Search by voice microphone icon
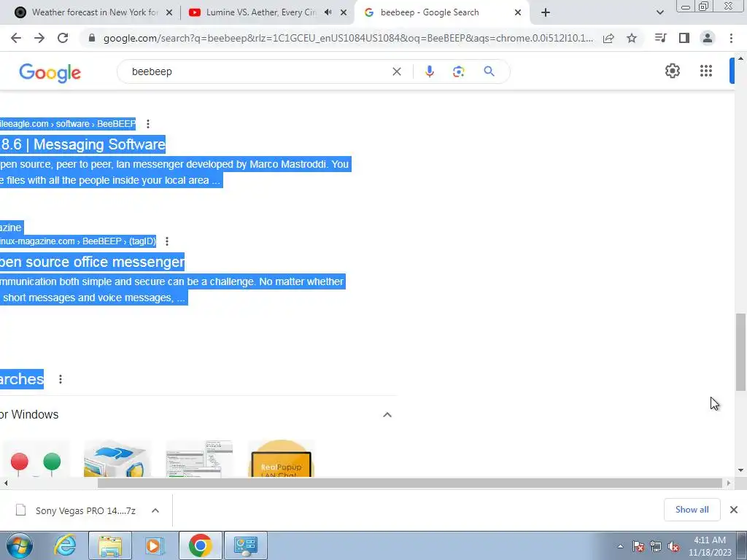 (x=429, y=71)
